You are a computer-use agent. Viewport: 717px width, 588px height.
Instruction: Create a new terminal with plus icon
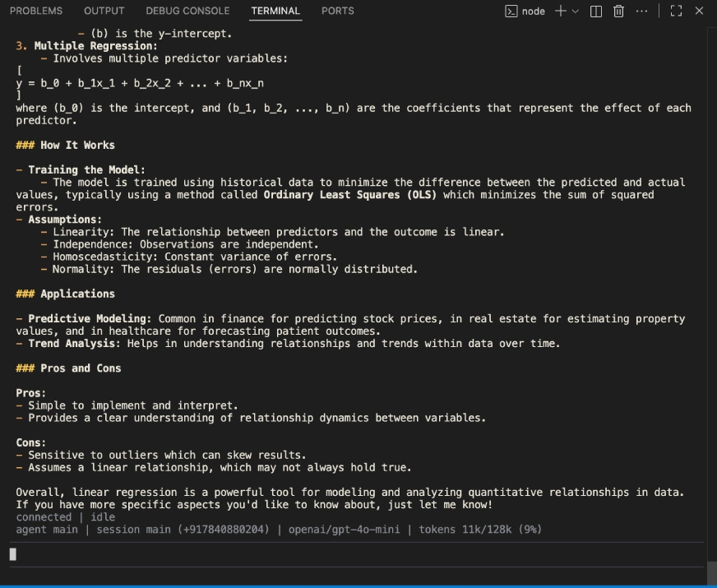point(561,11)
